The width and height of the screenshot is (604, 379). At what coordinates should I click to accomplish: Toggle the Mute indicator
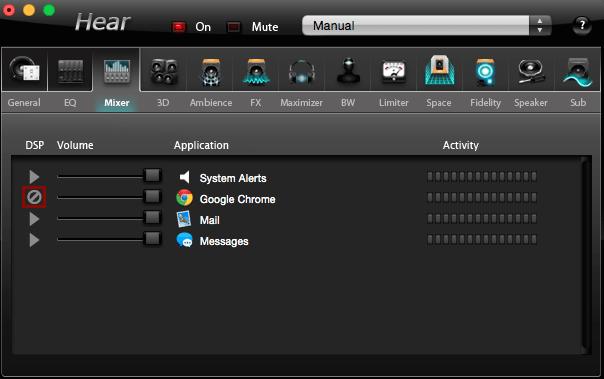tap(233, 27)
